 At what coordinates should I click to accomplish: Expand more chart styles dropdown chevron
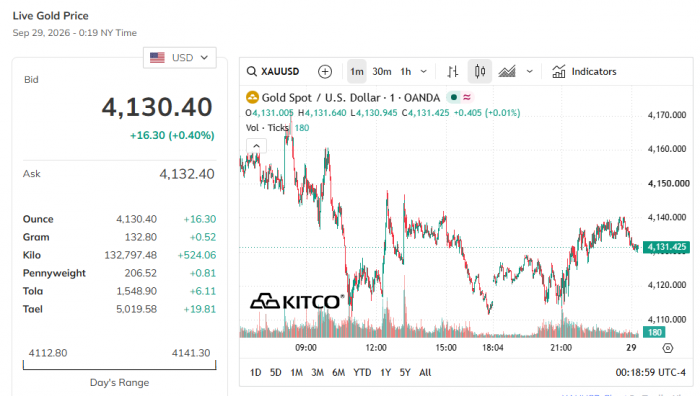[x=529, y=71]
